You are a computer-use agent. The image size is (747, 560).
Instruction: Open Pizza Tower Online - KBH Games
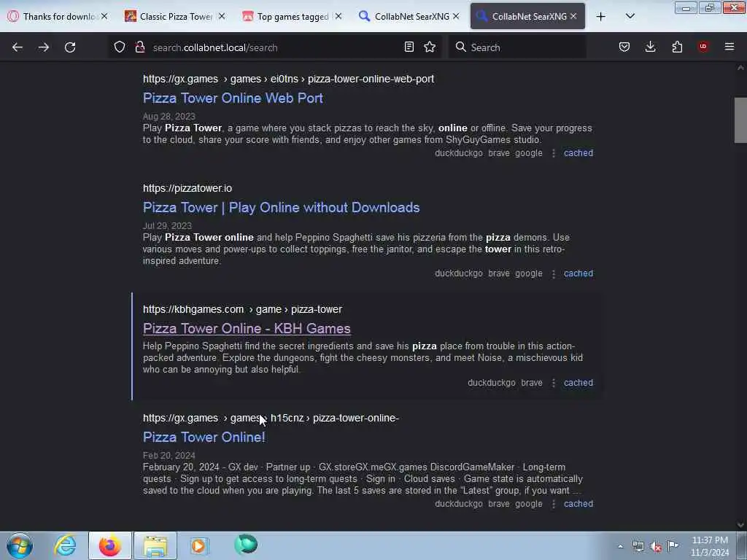pos(247,329)
